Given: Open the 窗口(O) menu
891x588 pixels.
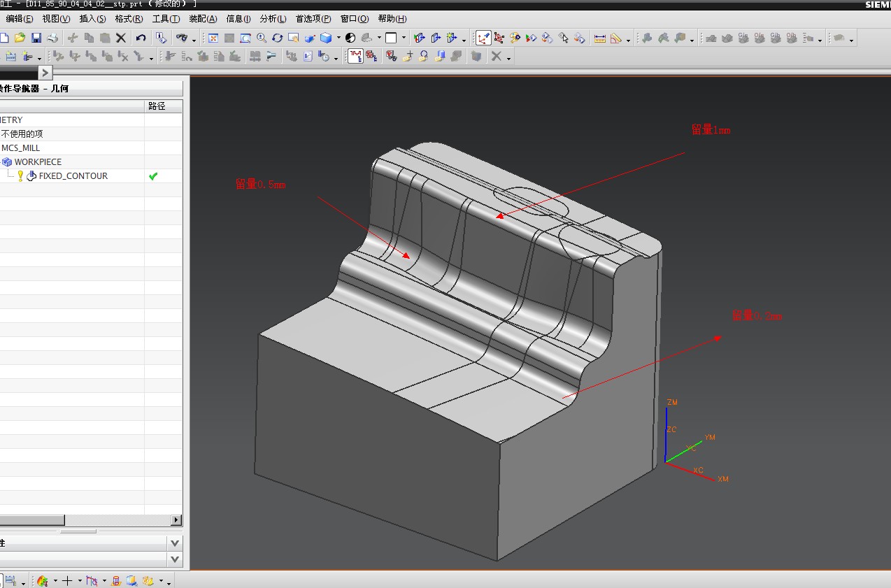Looking at the screenshot, I should point(355,19).
